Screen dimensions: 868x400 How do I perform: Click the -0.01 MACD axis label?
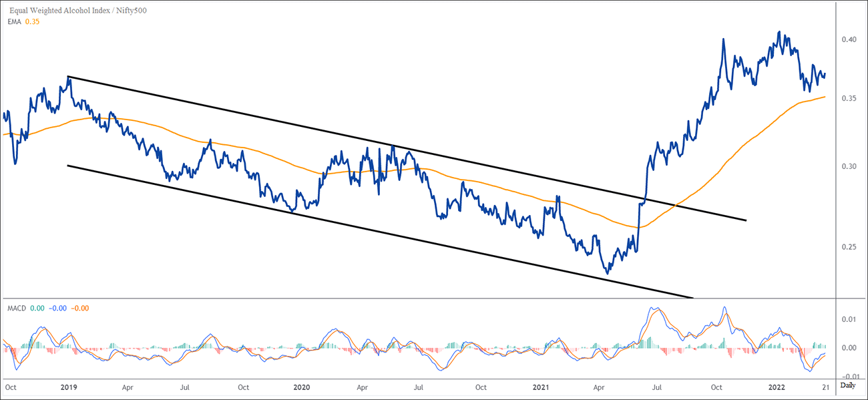(847, 377)
